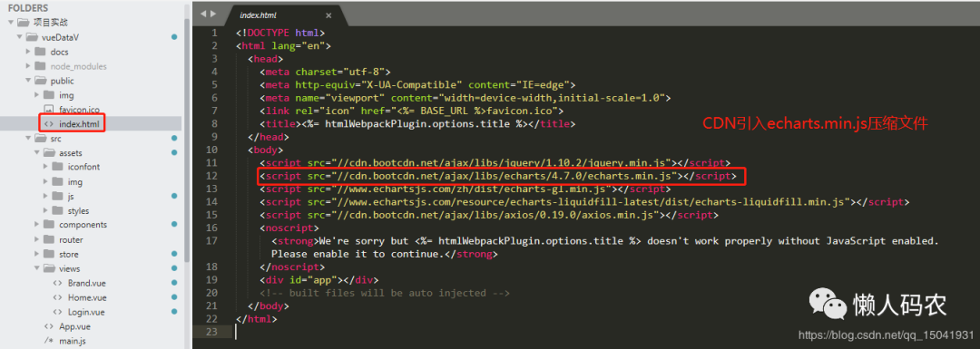Image resolution: width=980 pixels, height=349 pixels.
Task: Open index.html in the sidebar
Action: click(80, 123)
